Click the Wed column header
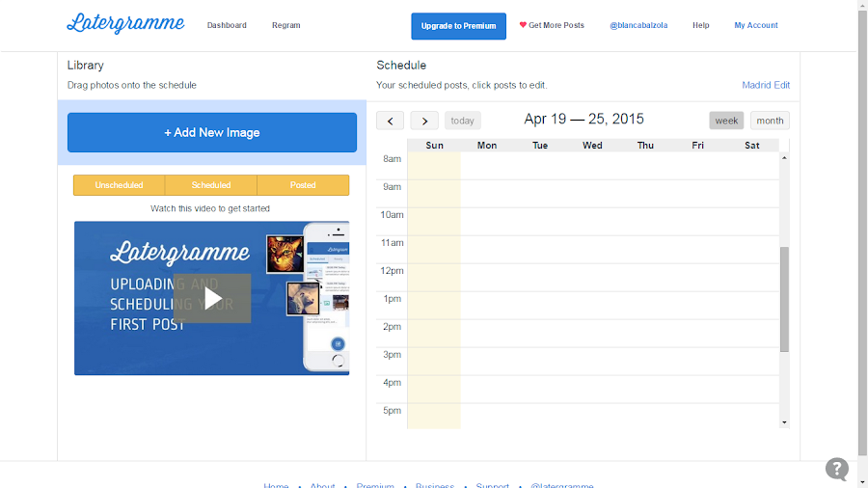Image resolution: width=868 pixels, height=488 pixels. [x=592, y=146]
